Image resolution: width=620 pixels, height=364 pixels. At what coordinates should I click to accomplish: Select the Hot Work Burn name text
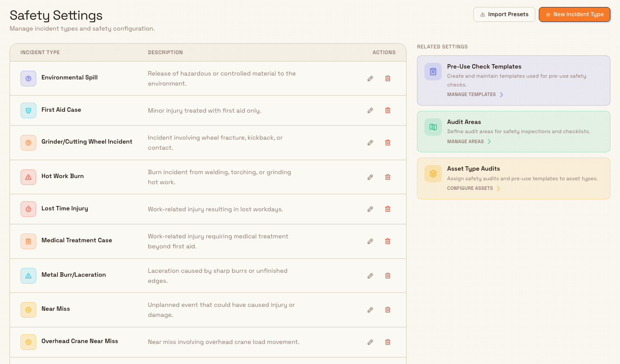pyautogui.click(x=62, y=176)
